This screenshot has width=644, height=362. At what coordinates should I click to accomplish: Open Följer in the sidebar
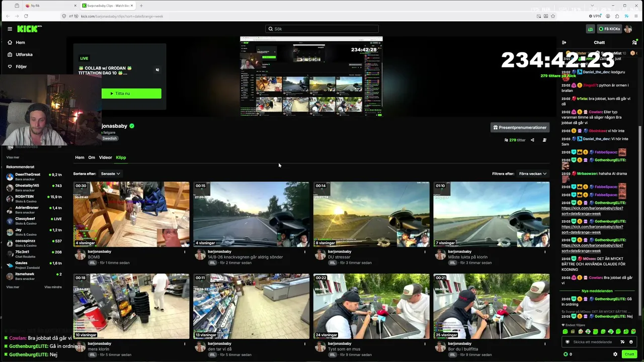pos(21,66)
